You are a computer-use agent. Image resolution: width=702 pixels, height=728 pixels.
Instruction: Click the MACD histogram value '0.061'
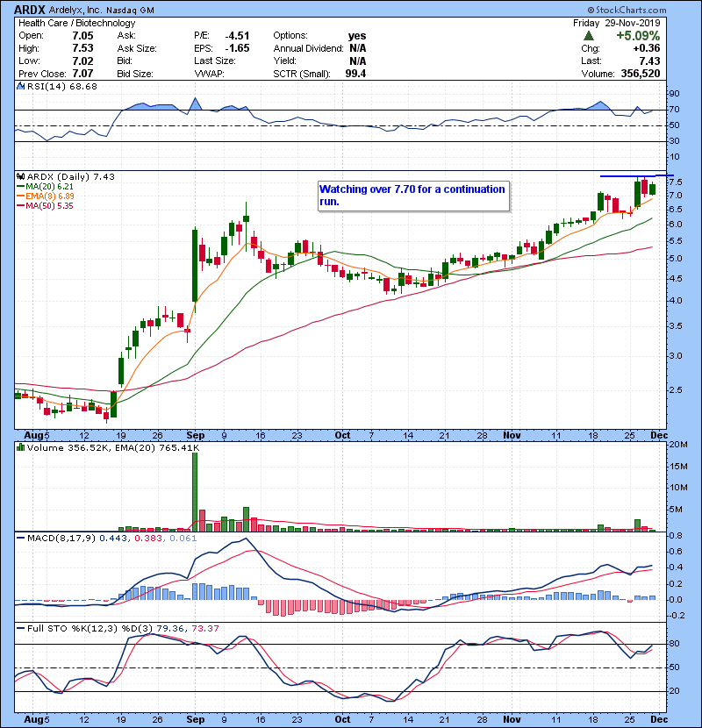[x=183, y=539]
